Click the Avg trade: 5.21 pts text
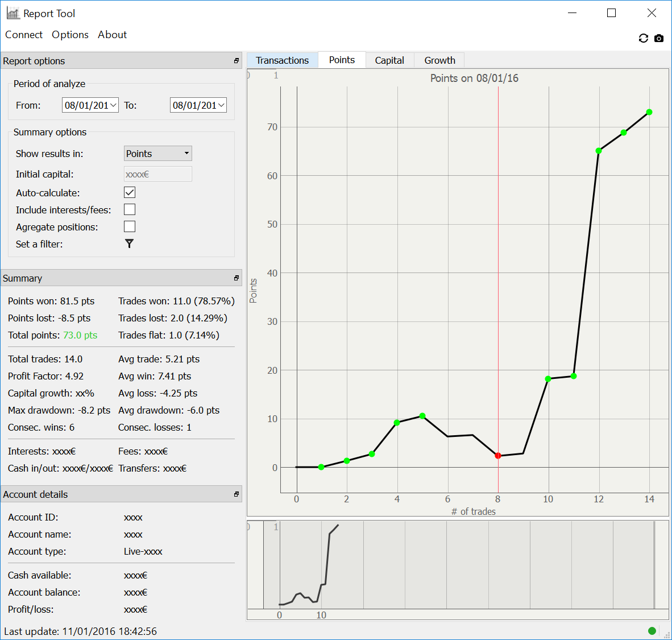 click(x=159, y=359)
